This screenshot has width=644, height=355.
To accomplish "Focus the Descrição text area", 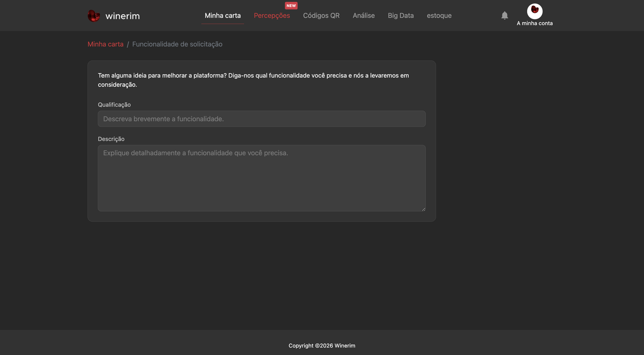I will tap(262, 178).
